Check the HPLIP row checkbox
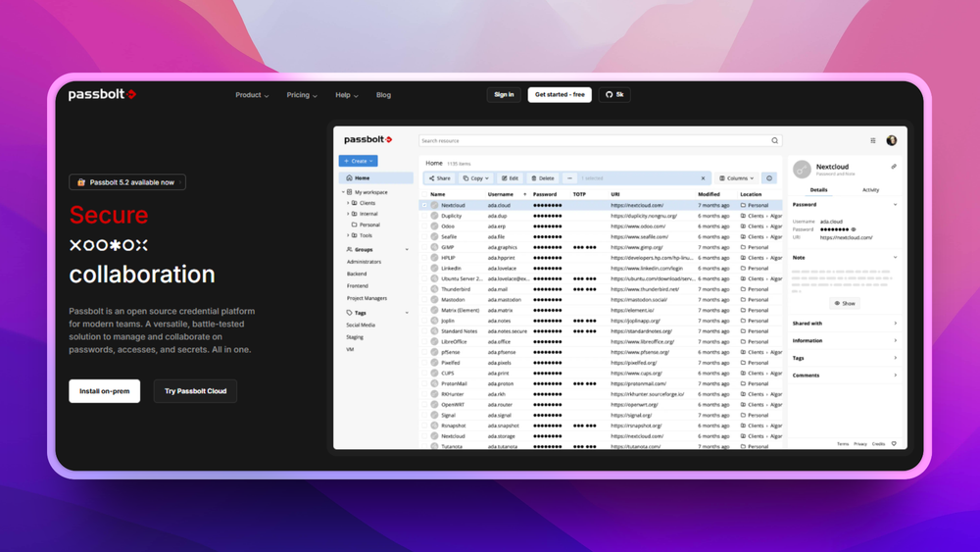This screenshot has width=980, height=552. tap(424, 258)
